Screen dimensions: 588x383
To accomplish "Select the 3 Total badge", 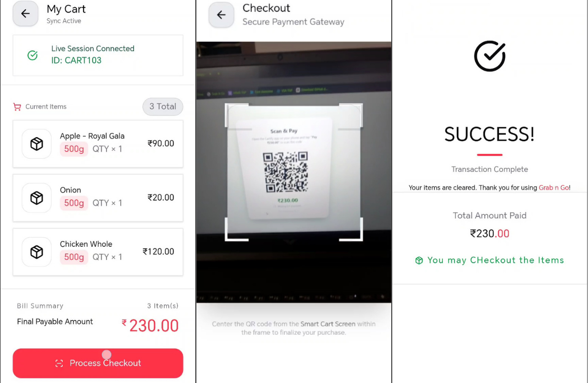I will click(162, 106).
